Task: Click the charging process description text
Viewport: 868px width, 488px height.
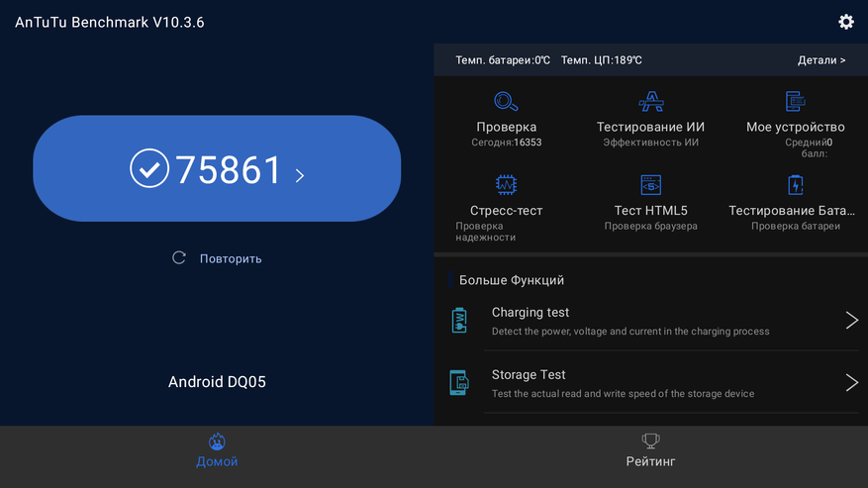Action: click(630, 332)
